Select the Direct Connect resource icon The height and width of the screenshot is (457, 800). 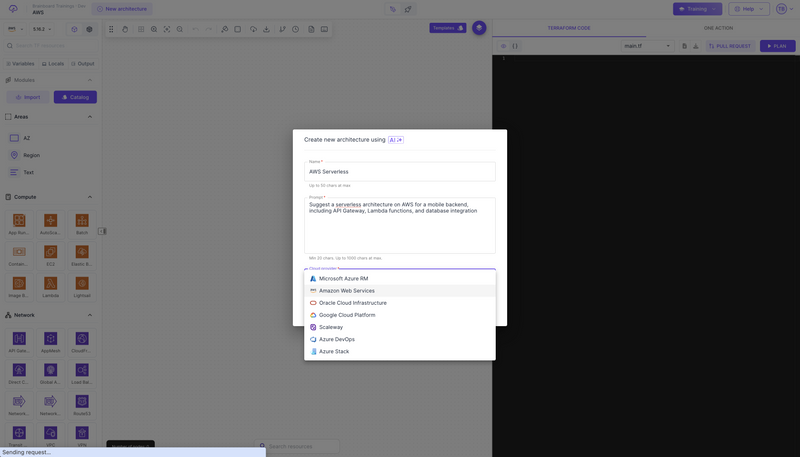pos(19,370)
